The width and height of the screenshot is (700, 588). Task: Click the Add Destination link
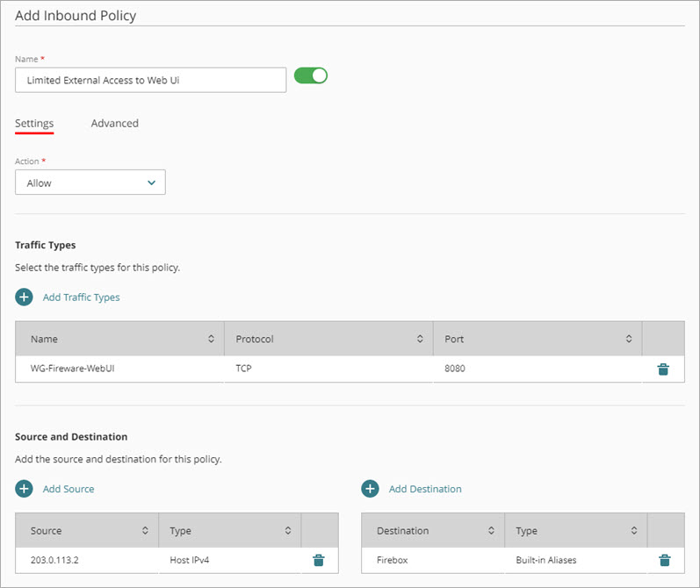pyautogui.click(x=425, y=489)
